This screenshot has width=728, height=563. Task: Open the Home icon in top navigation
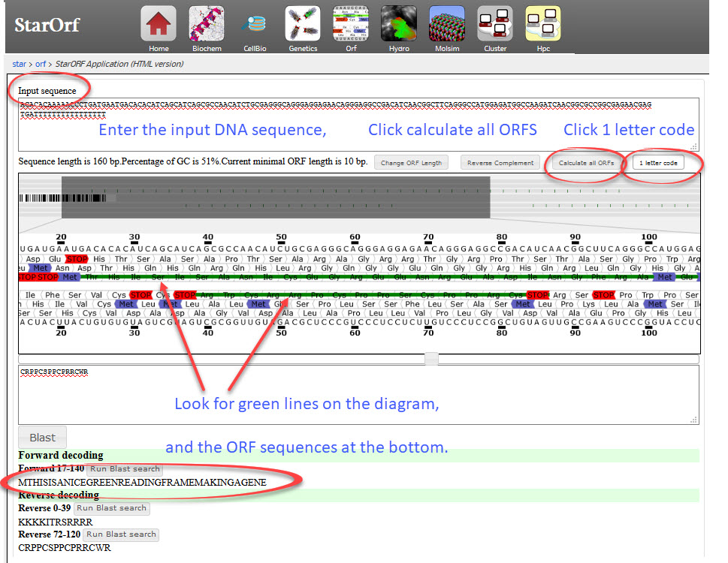coord(159,25)
